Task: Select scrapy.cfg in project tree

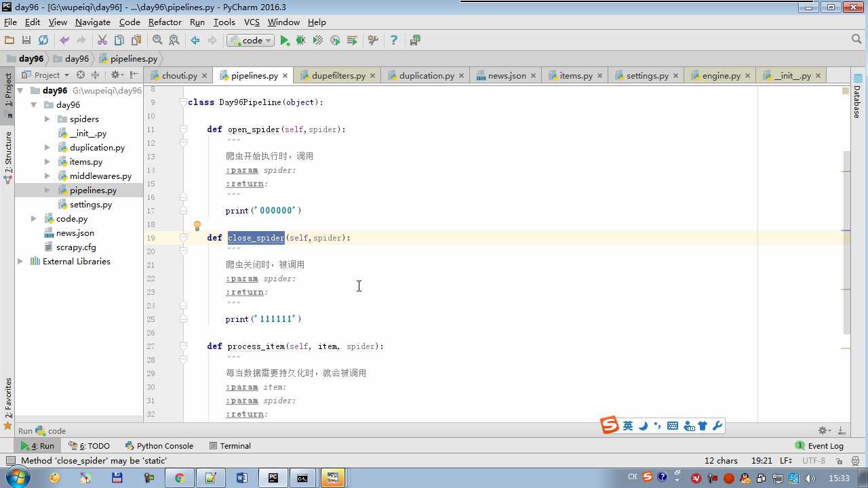Action: click(76, 247)
